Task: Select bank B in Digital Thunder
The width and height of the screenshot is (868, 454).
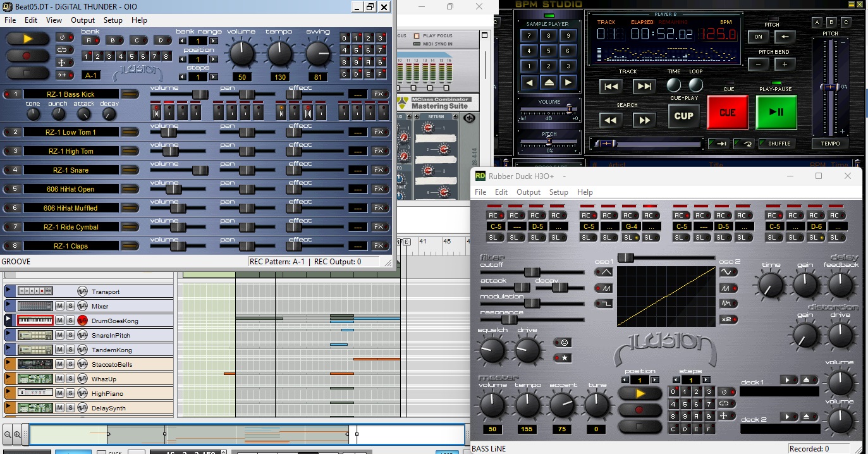Action: [x=114, y=40]
